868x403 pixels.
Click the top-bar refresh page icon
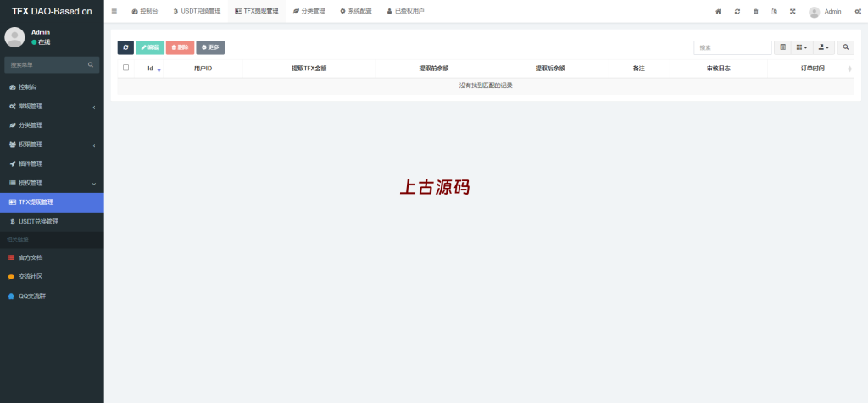[x=737, y=11]
